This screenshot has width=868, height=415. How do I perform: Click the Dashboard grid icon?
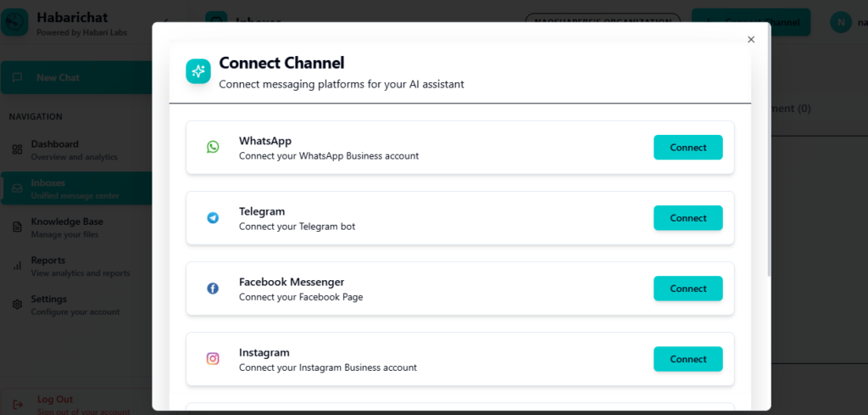point(17,149)
